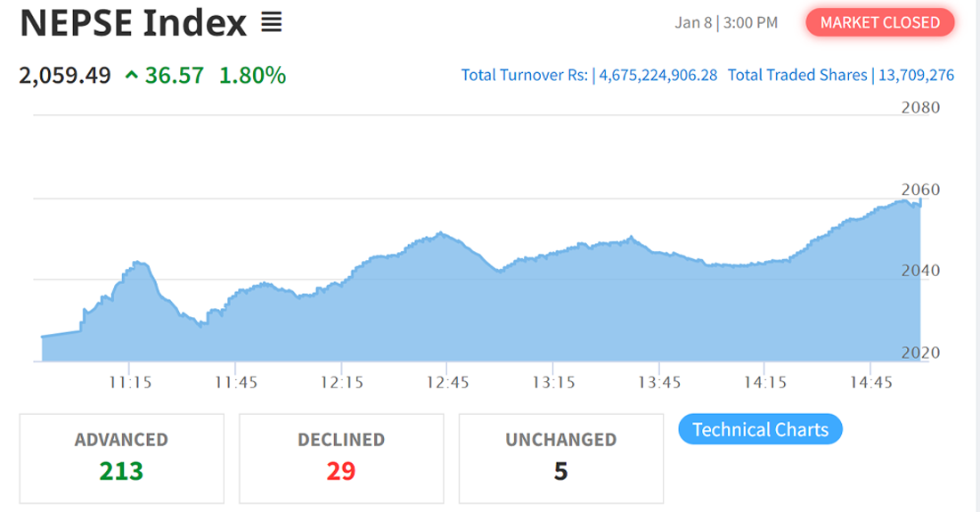Image resolution: width=980 pixels, height=512 pixels.
Task: Open the hamburger menu beside NEPSE Index
Action: click(x=272, y=23)
